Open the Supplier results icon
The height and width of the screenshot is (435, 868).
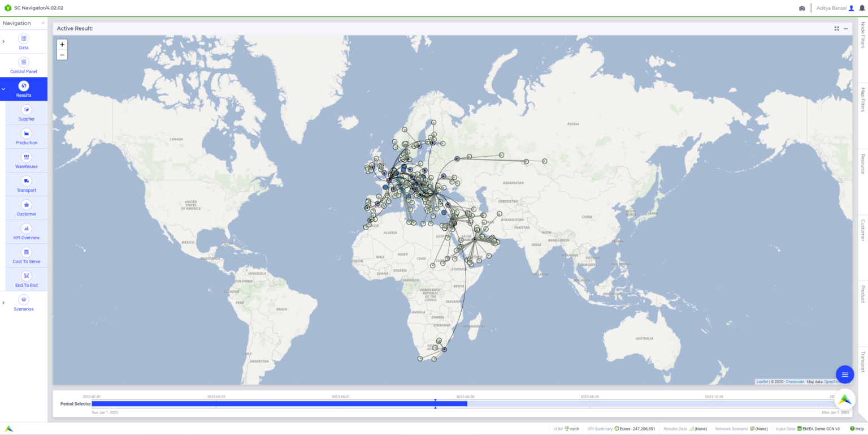point(26,110)
